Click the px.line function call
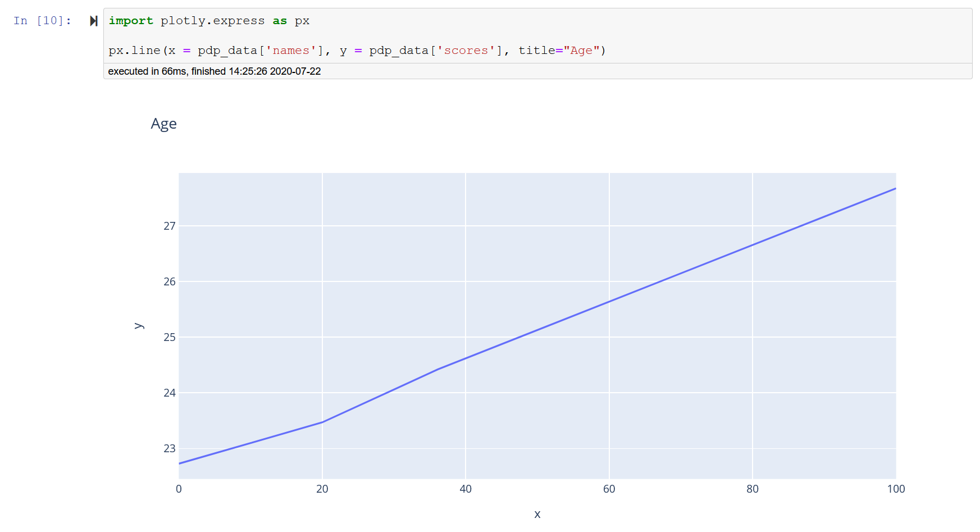The image size is (980, 532). tap(133, 50)
